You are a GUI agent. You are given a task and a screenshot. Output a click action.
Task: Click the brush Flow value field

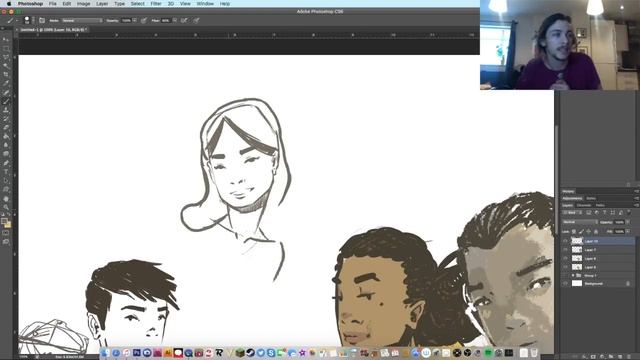pyautogui.click(x=166, y=20)
